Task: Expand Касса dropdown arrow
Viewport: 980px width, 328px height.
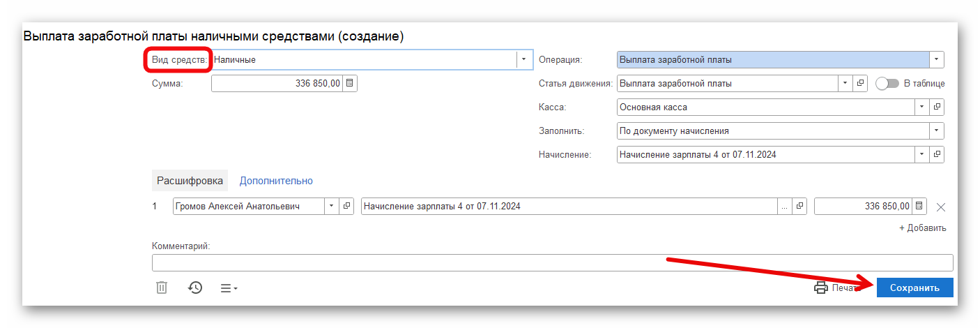Action: pyautogui.click(x=922, y=107)
